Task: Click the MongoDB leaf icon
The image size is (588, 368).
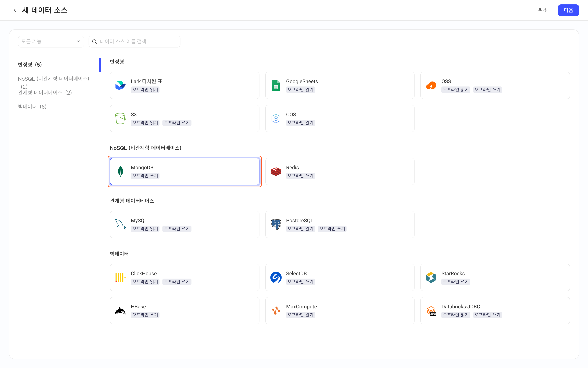Action: point(120,171)
